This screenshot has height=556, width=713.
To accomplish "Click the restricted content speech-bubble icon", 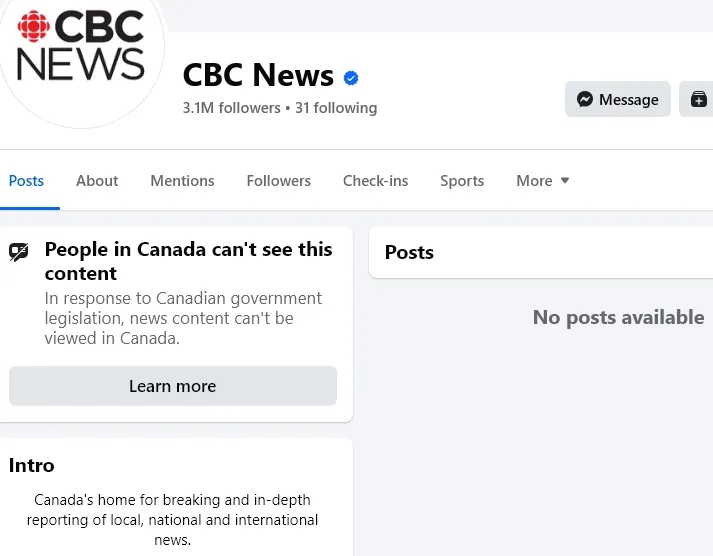I will pyautogui.click(x=19, y=252).
